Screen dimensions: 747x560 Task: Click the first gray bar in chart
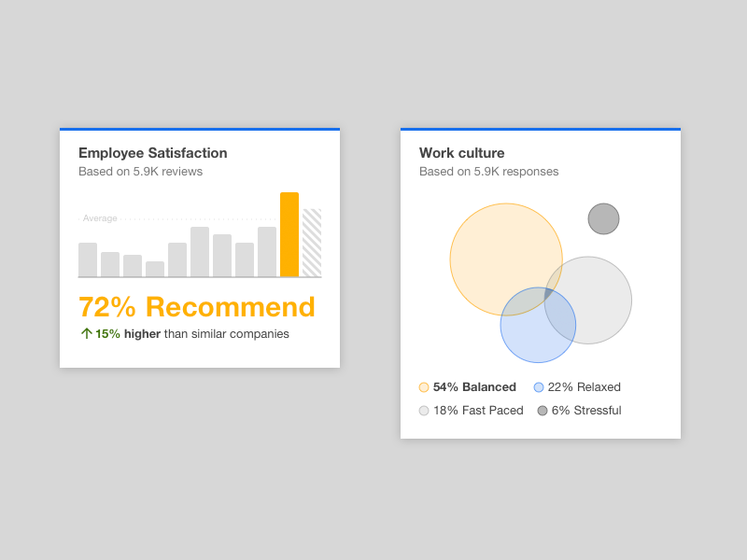point(88,259)
